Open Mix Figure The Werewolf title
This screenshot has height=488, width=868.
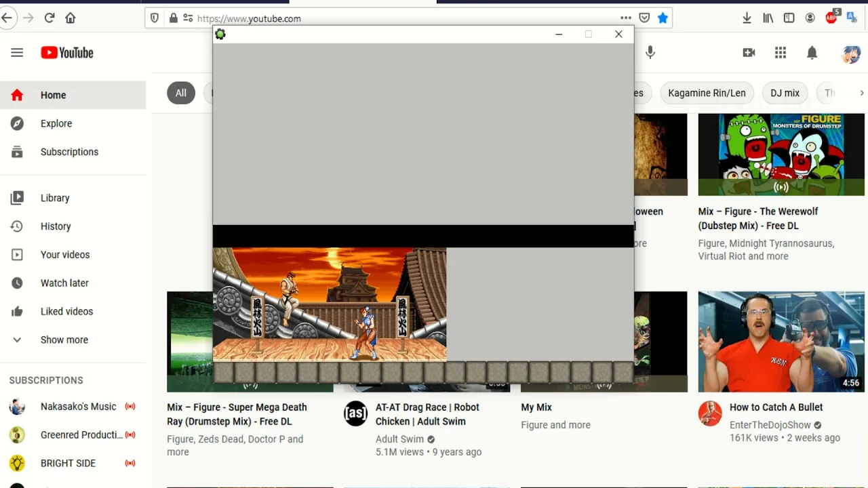[758, 218]
